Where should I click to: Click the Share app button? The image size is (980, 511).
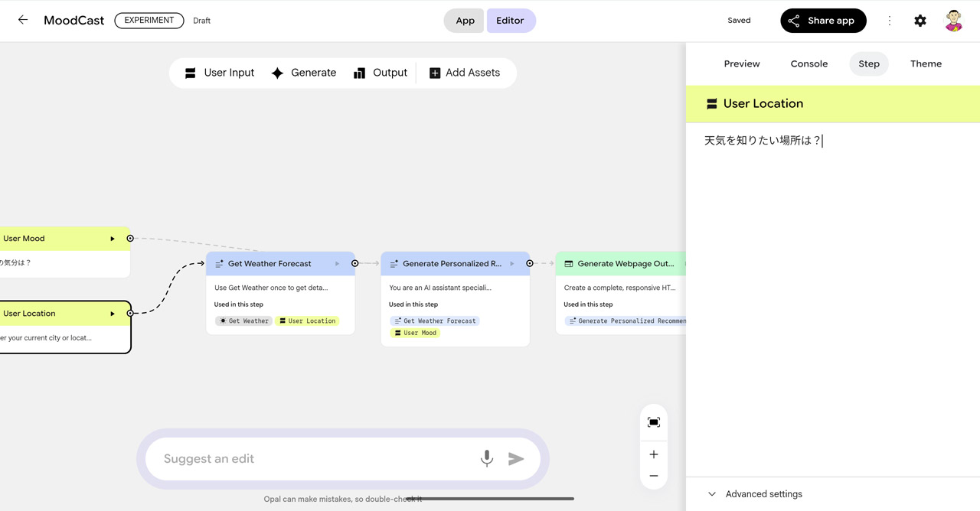[823, 21]
